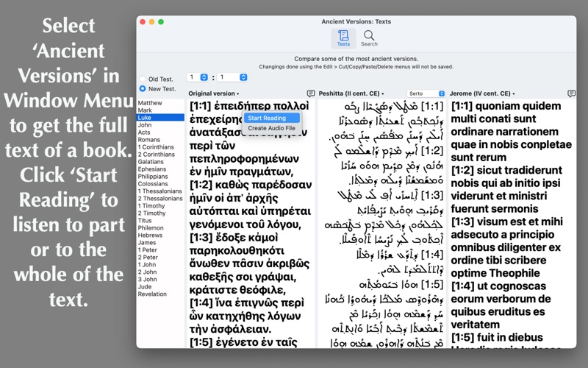Viewport: 588px width, 368px height.
Task: Select Acts in the book list
Action: point(160,132)
